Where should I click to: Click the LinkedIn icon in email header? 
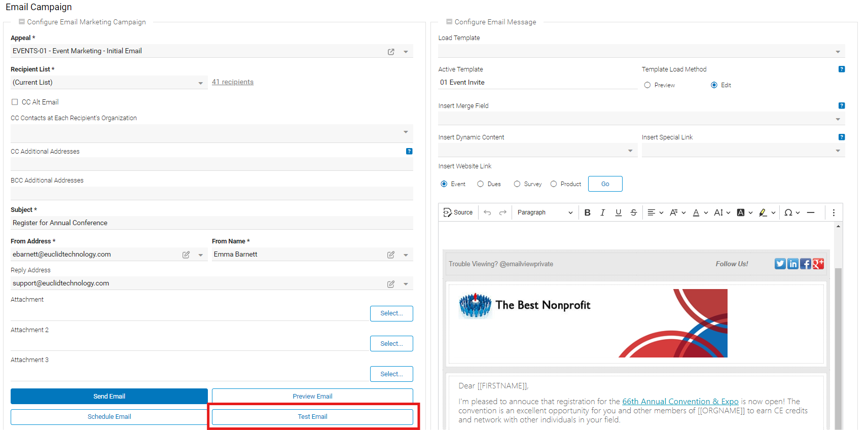point(793,264)
